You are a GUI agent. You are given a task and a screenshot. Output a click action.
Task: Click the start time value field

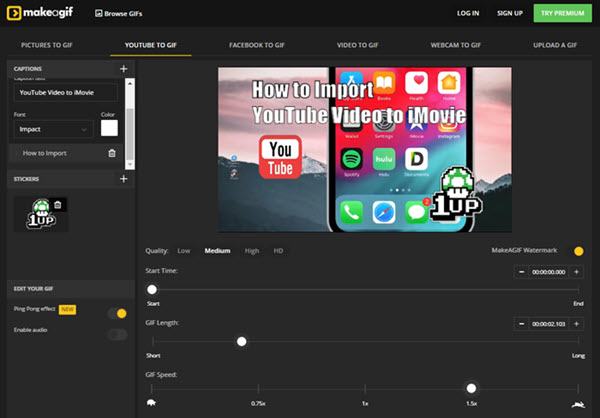549,272
